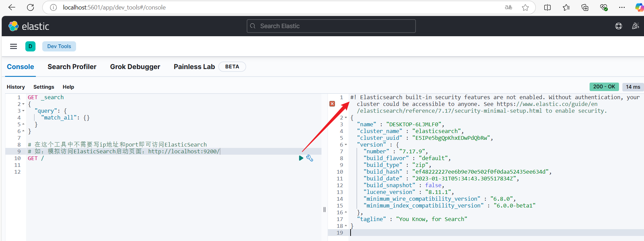Viewport: 644px width, 241px height.
Task: Switch to the Search Profiler tab
Action: point(72,67)
